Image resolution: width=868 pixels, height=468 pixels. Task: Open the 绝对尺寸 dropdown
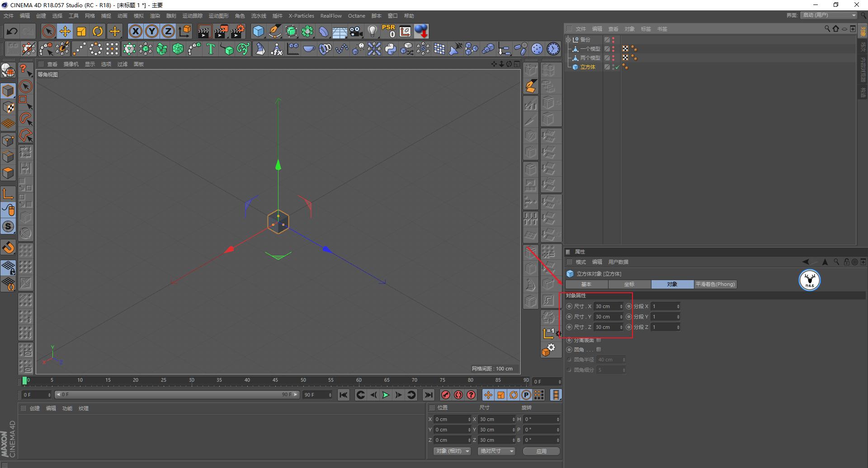point(496,451)
